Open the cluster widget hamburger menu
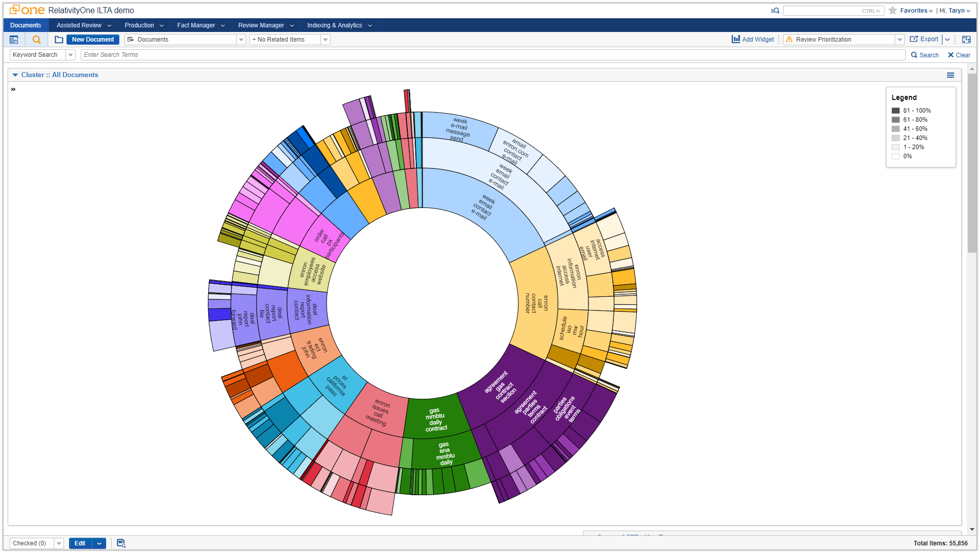Screen dimensions: 980x553 951,75
